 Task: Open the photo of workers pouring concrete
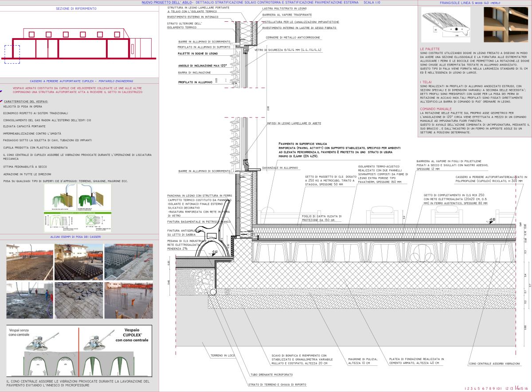tap(29, 300)
